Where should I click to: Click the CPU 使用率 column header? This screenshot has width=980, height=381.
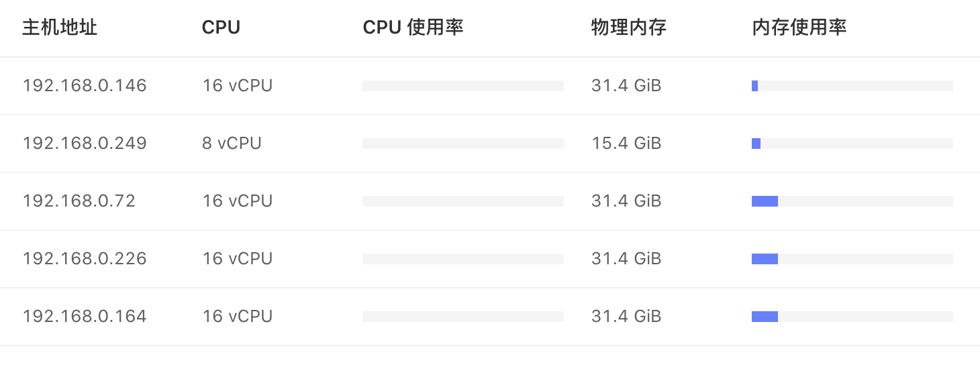(x=413, y=28)
